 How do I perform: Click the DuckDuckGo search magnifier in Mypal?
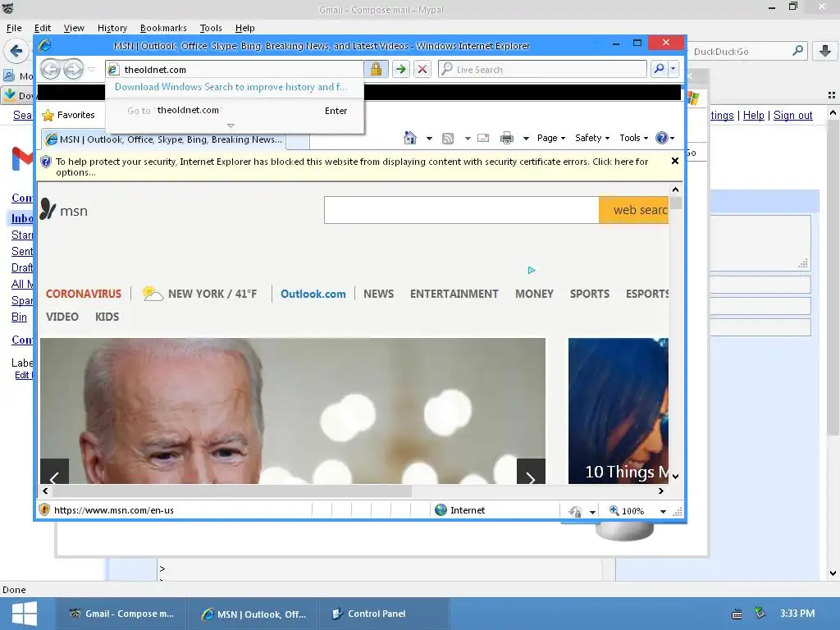click(797, 51)
